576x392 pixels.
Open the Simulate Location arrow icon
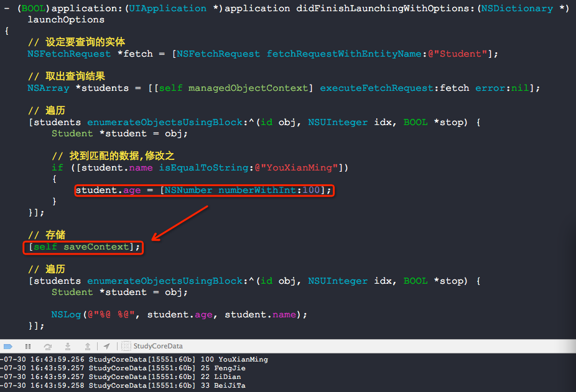coord(106,346)
